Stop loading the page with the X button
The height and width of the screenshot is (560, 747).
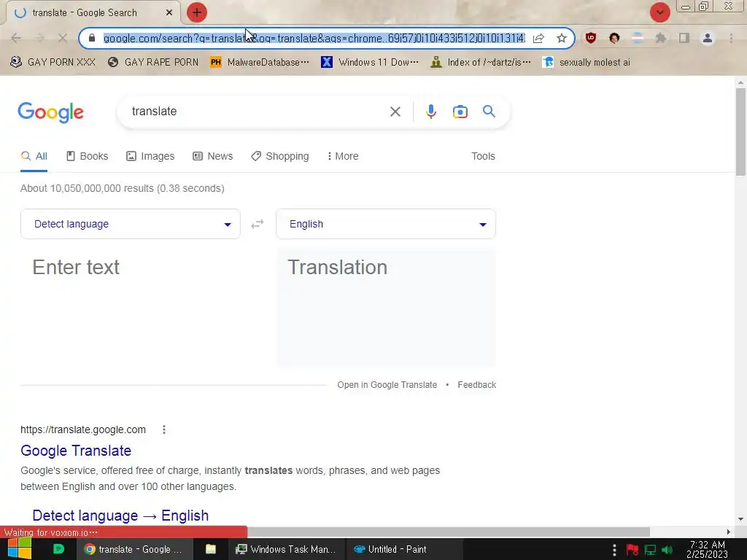(63, 38)
